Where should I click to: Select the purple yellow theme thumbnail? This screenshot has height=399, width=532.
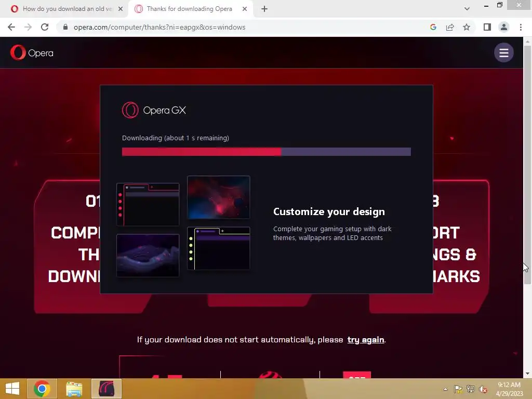tap(219, 248)
